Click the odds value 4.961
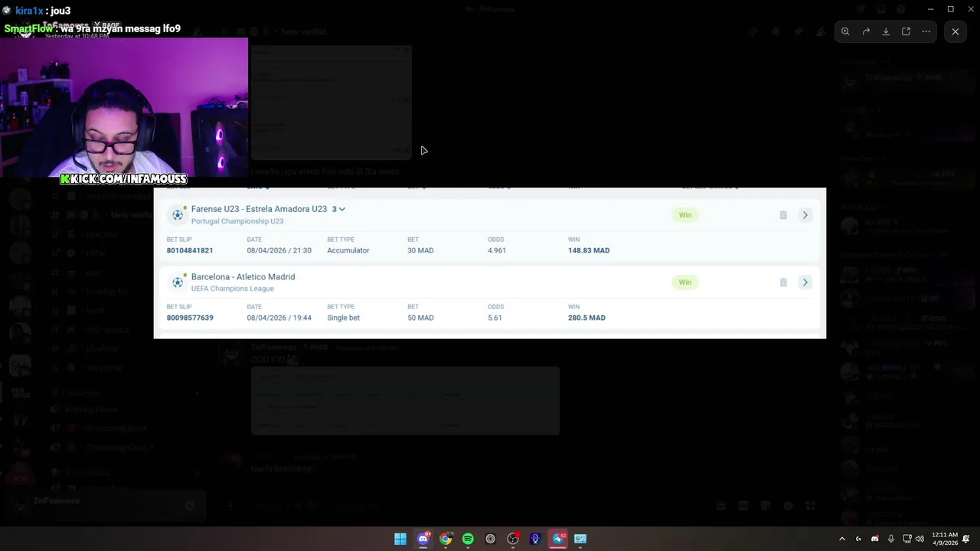Viewport: 980px width, 551px height. coord(497,250)
